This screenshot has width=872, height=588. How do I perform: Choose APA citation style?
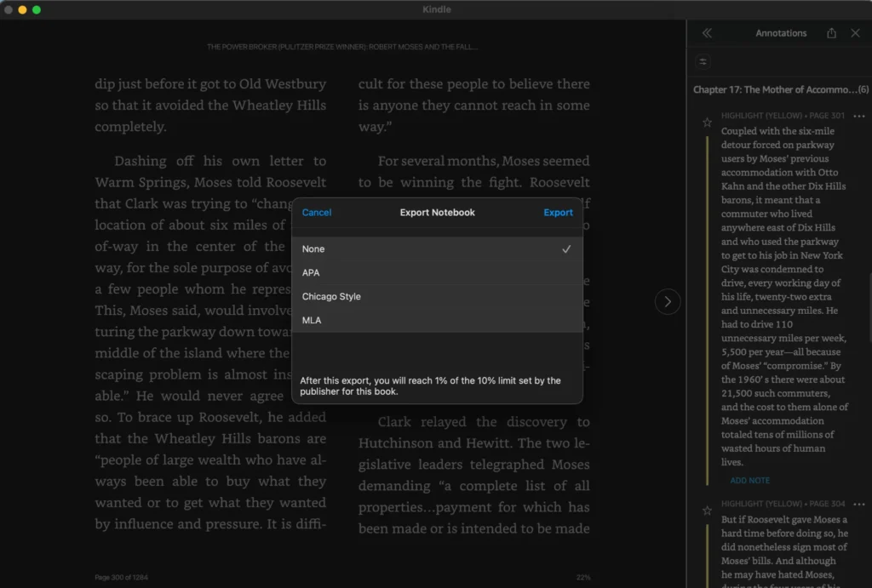(437, 273)
